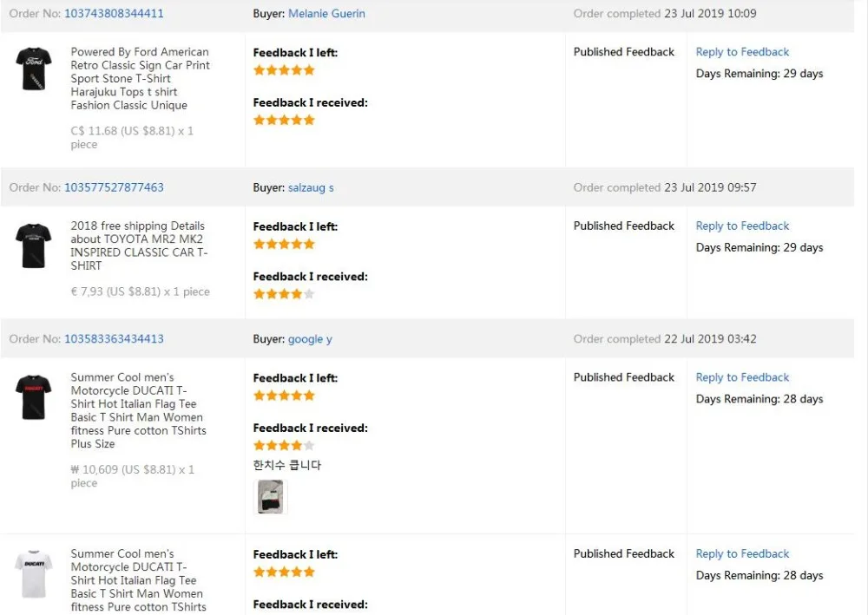Reply to Feedback for the white DUCATI order

point(742,553)
